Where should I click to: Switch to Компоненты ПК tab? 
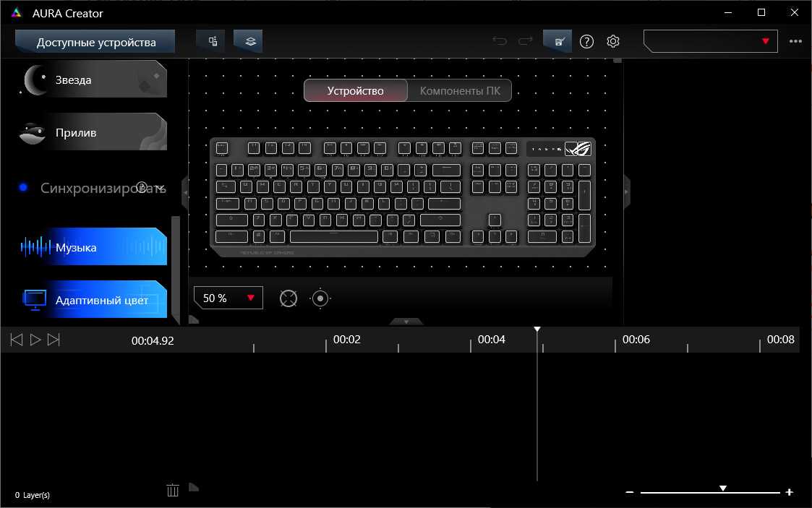[460, 91]
